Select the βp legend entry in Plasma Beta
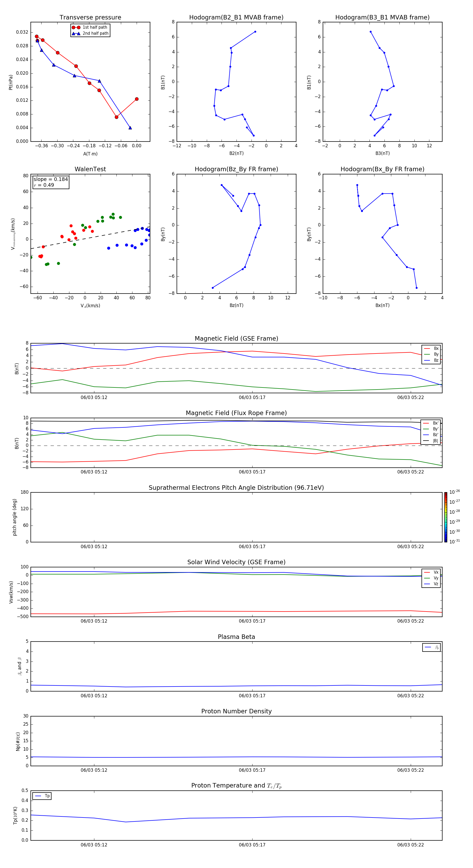473x868 pixels. click(431, 647)
